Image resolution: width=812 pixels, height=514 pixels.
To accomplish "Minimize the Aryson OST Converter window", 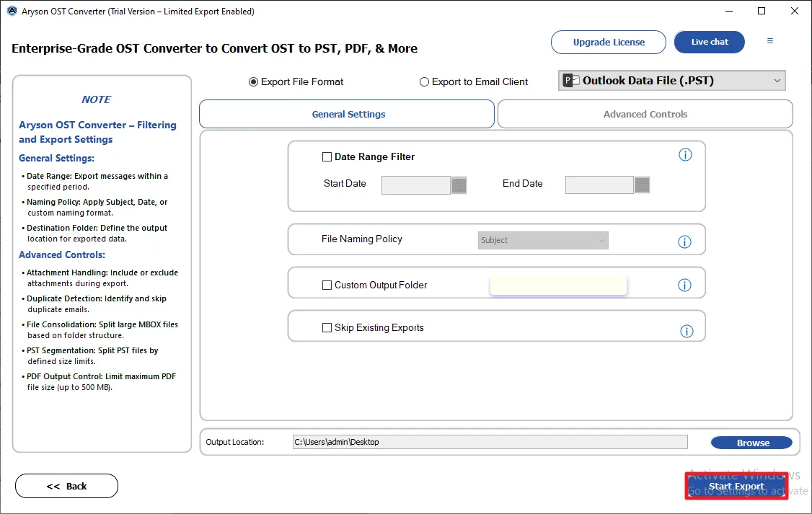I will pyautogui.click(x=728, y=11).
